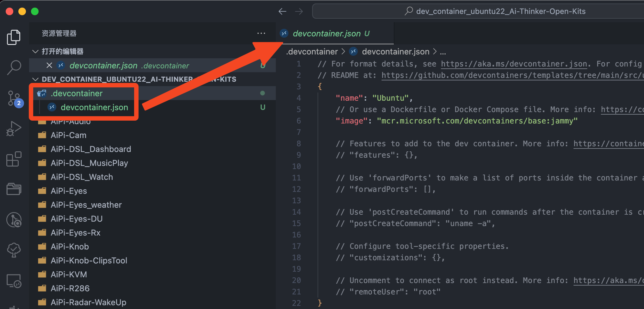Image resolution: width=644 pixels, height=309 pixels.
Task: Click .devcontainer breadcrumb segment
Action: coord(312,51)
